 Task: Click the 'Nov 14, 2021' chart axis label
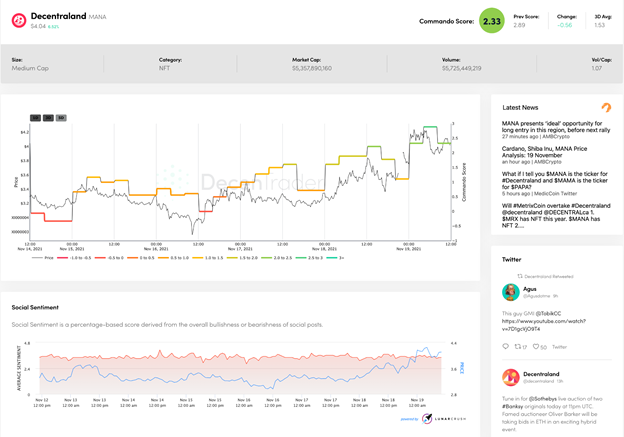(x=30, y=249)
